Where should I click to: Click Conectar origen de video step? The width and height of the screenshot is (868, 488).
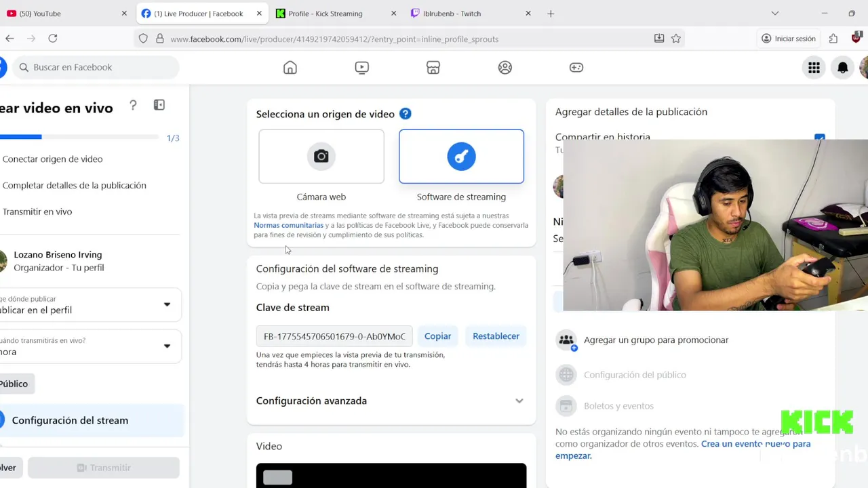tap(52, 159)
